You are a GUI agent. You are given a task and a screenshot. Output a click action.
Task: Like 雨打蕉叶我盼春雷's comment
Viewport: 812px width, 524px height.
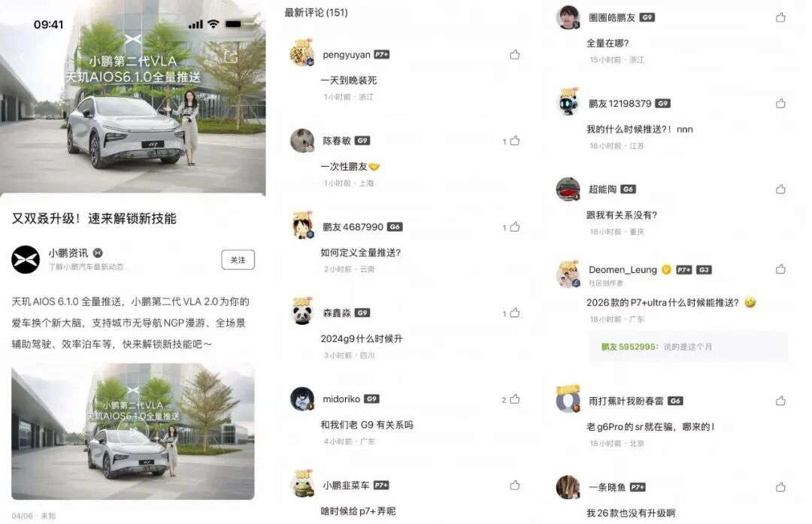coord(780,400)
